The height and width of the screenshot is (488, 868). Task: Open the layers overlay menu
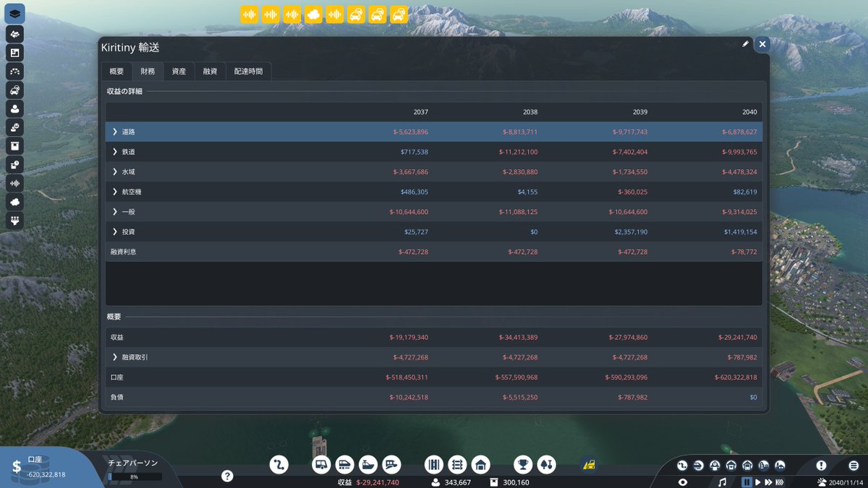click(14, 14)
